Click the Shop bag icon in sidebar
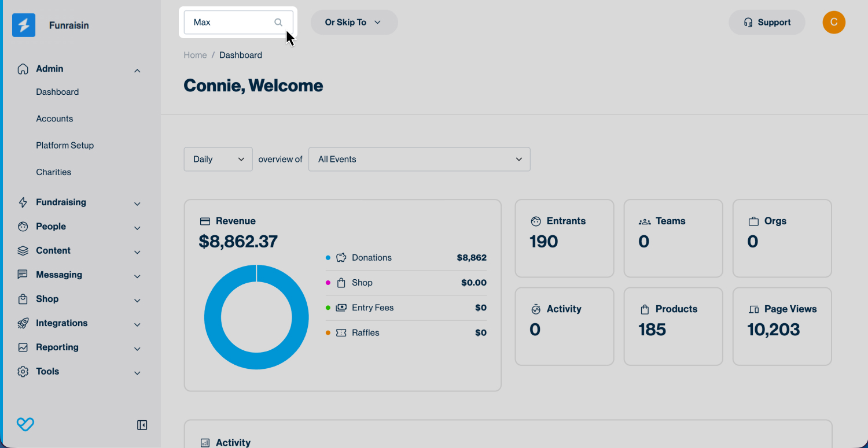Image resolution: width=868 pixels, height=448 pixels. (23, 299)
